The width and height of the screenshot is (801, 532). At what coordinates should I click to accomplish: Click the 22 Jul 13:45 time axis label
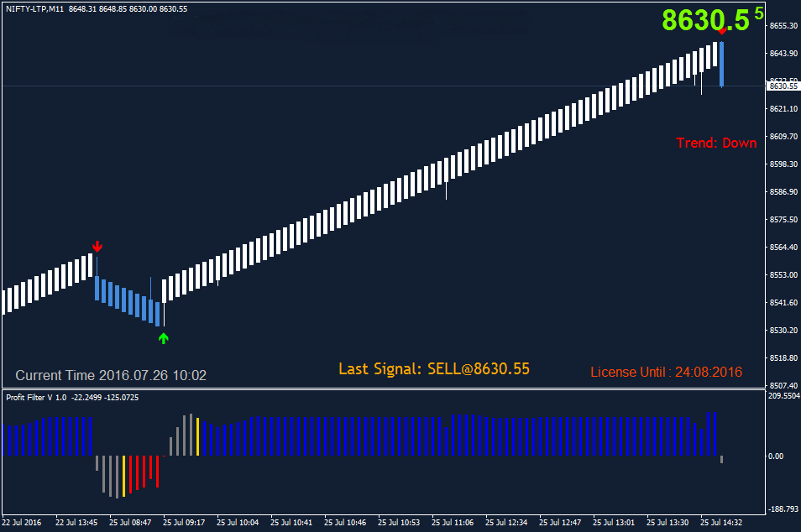[x=76, y=522]
